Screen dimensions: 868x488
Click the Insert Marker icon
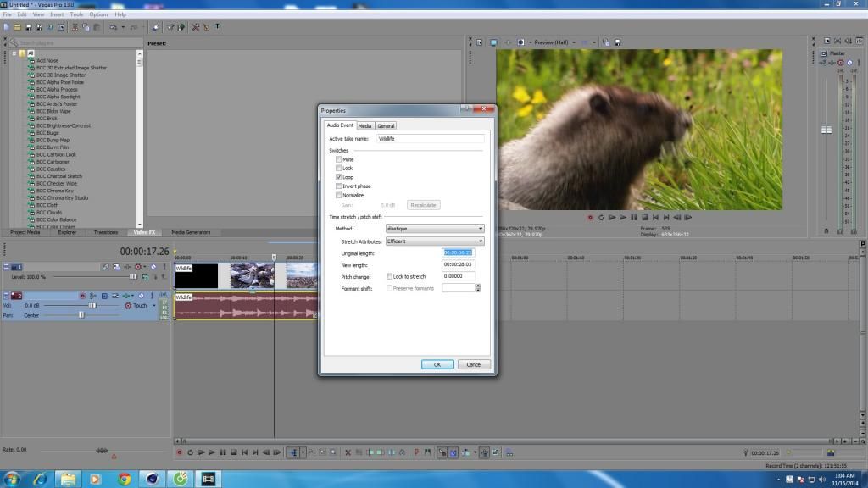point(416,452)
